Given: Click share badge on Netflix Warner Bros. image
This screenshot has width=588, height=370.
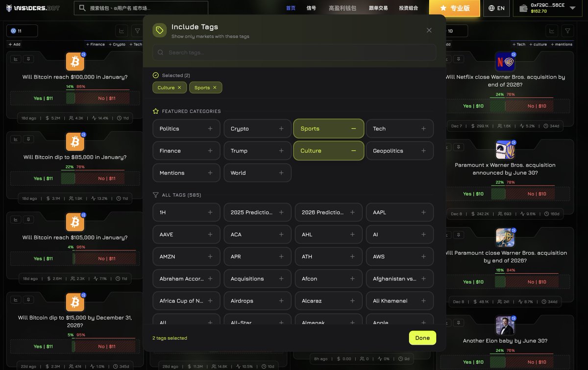Looking at the screenshot, I should tap(514, 54).
